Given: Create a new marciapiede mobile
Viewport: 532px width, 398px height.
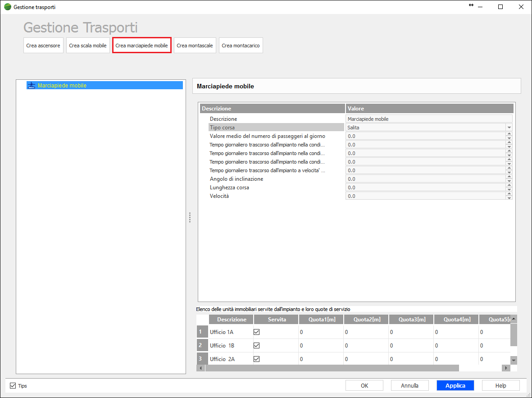Looking at the screenshot, I should 141,46.
